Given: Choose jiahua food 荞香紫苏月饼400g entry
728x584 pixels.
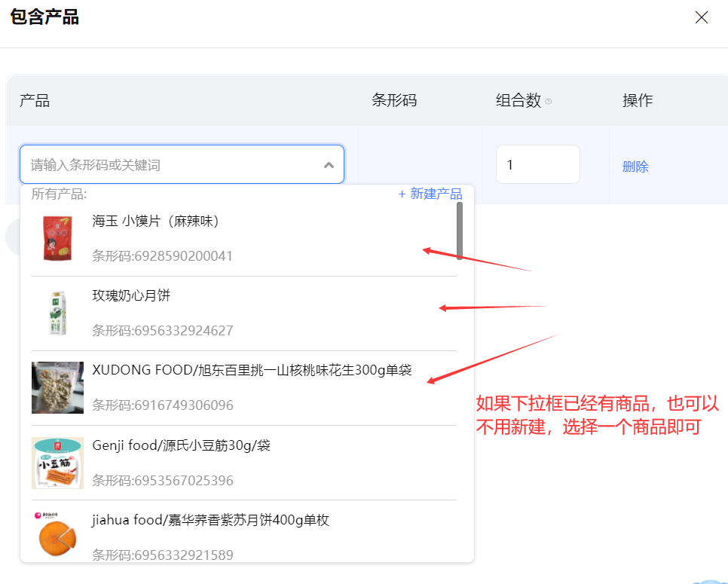Looking at the screenshot, I should pos(210,520).
